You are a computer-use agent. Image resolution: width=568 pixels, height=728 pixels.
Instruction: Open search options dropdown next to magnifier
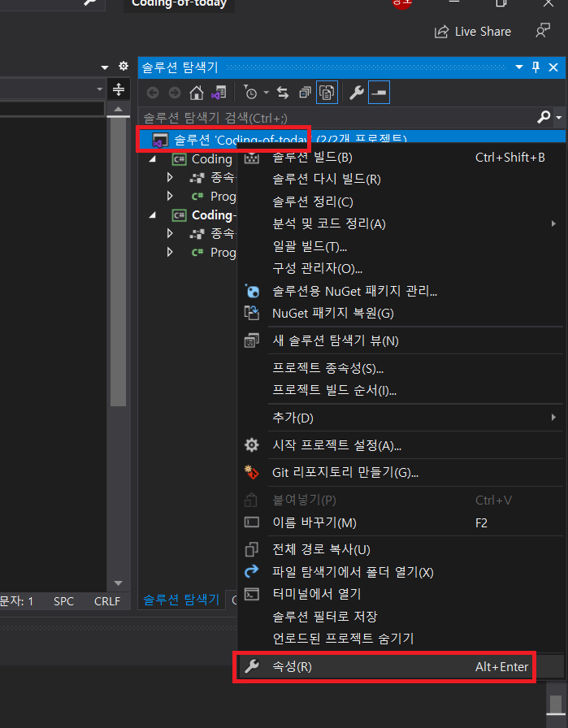point(559,118)
